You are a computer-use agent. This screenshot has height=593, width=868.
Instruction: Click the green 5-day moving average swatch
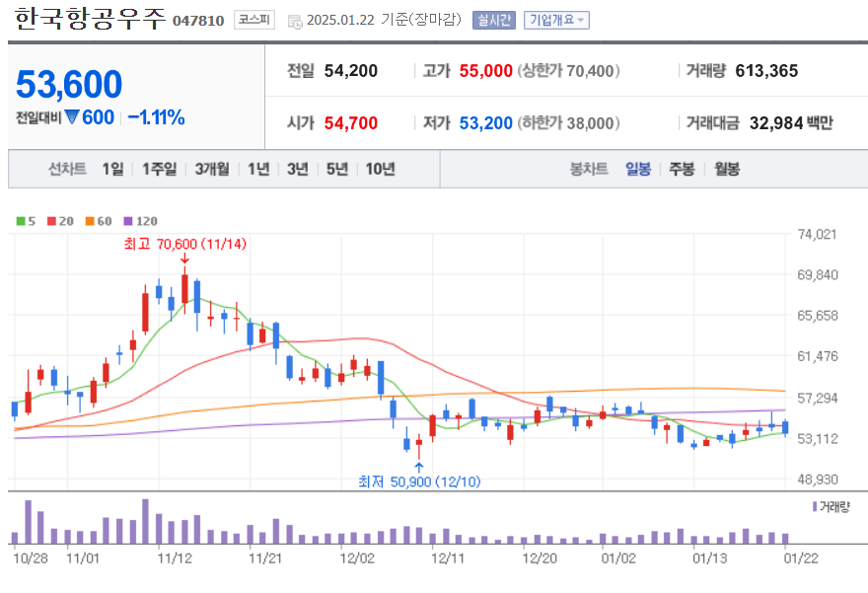[x=21, y=221]
